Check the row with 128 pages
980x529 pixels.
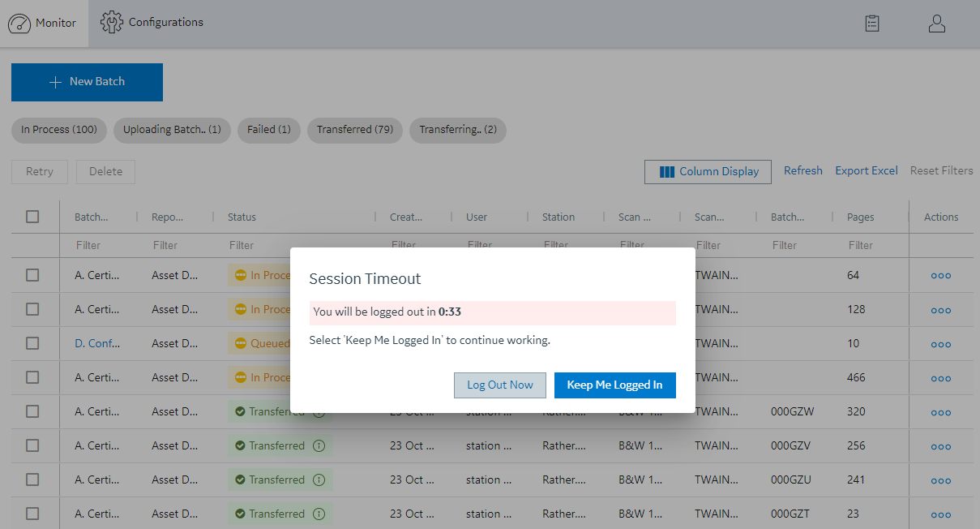tap(32, 309)
